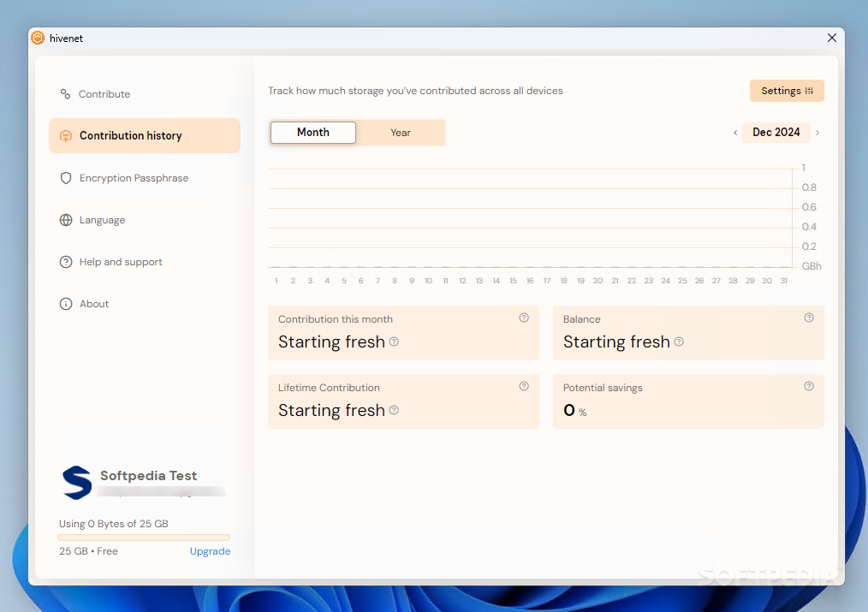Open the Encryption Passphrase section
868x612 pixels.
pos(145,178)
